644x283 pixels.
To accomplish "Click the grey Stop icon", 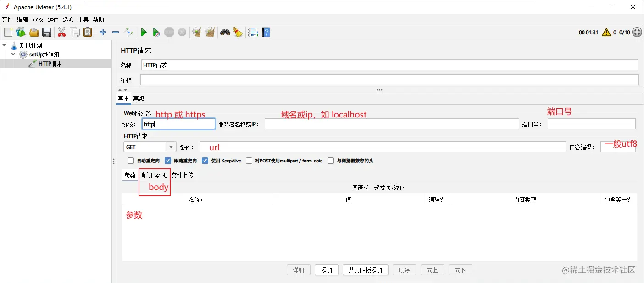I will pos(169,32).
